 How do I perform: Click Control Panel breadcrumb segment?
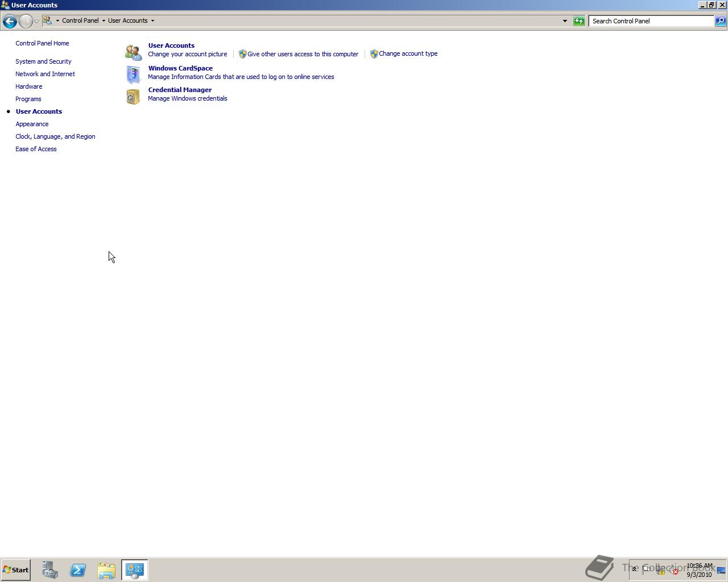point(80,20)
